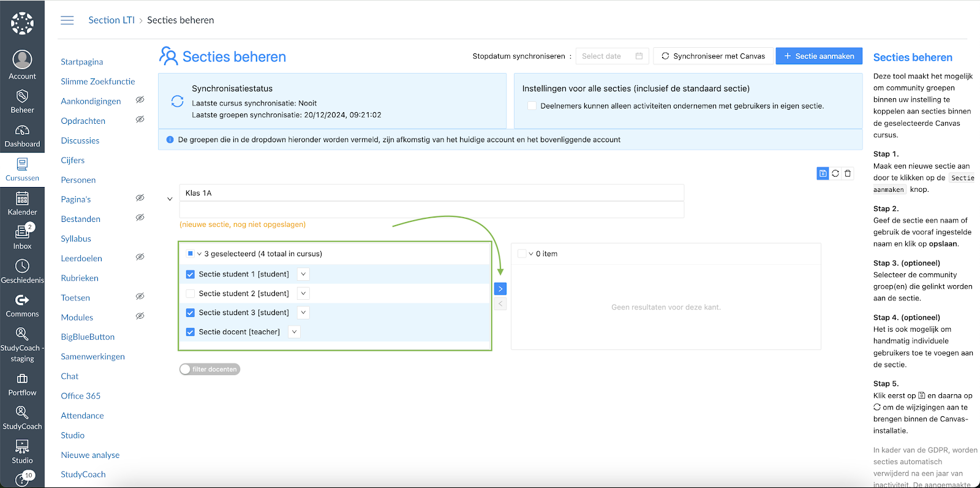
Task: Open Nieuwe analyse course link
Action: point(90,455)
